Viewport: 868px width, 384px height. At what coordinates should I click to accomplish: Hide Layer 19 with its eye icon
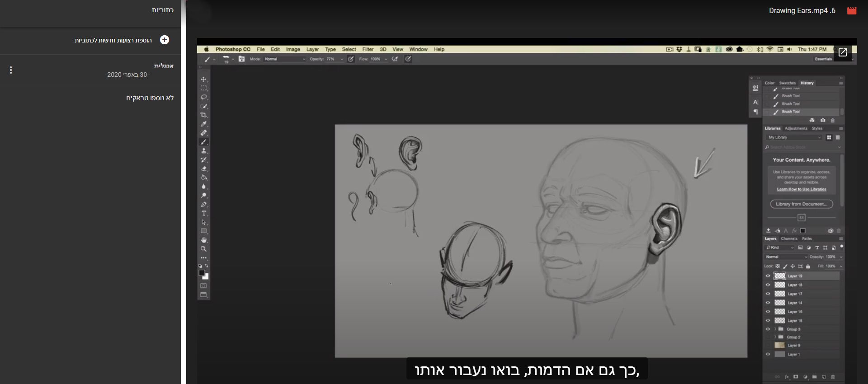pyautogui.click(x=768, y=276)
